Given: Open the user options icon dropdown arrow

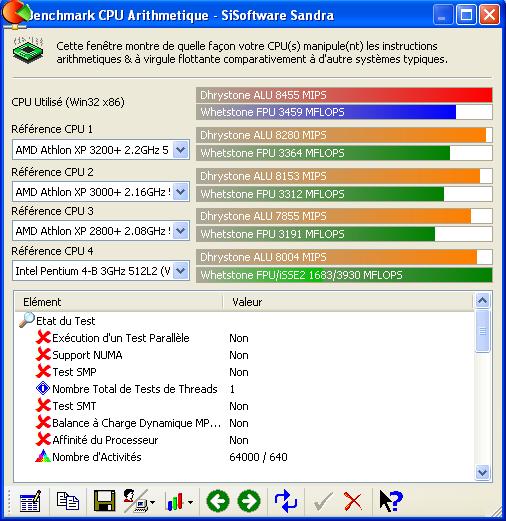Looking at the screenshot, I should click(x=152, y=502).
